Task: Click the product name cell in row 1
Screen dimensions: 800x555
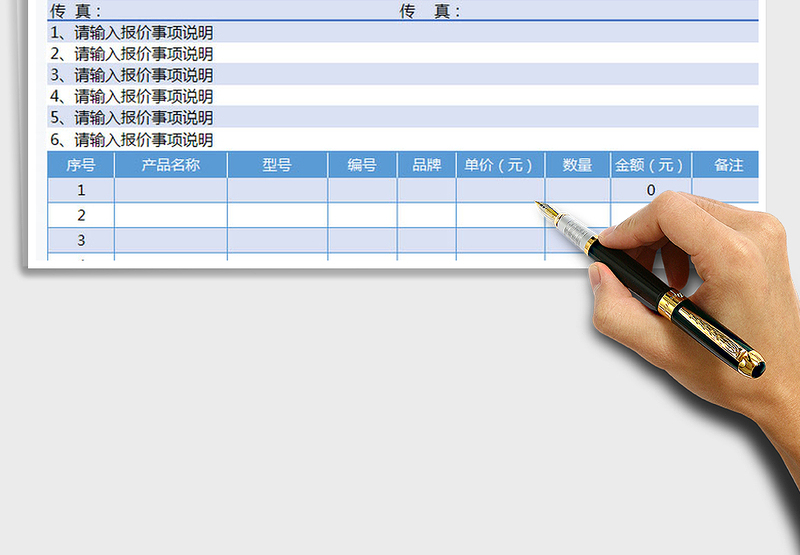Action: 171,190
